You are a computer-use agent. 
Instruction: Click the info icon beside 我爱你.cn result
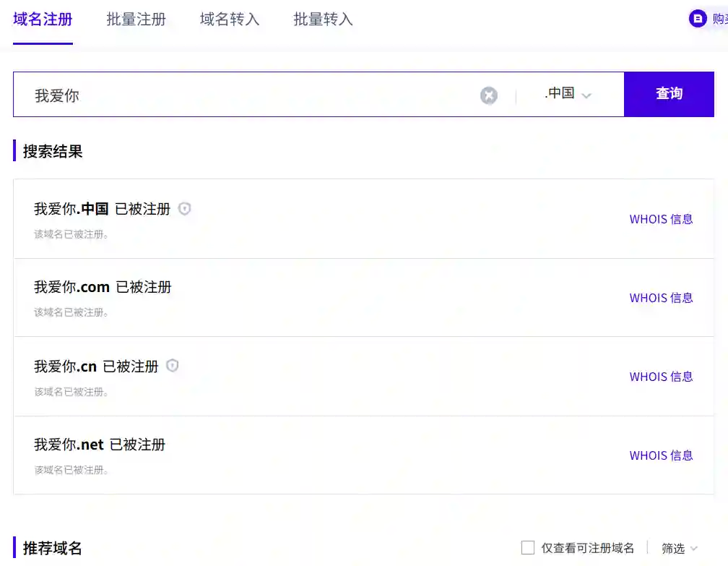[172, 366]
